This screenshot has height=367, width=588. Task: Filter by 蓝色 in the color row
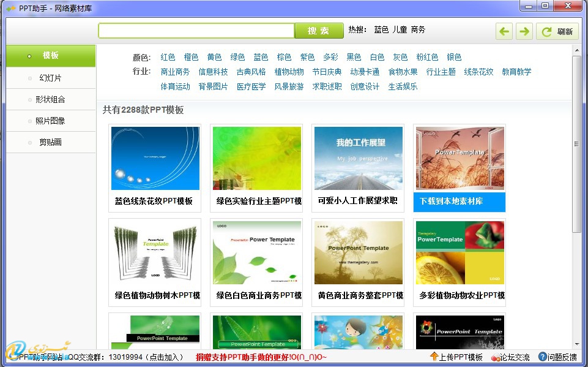[x=261, y=57]
